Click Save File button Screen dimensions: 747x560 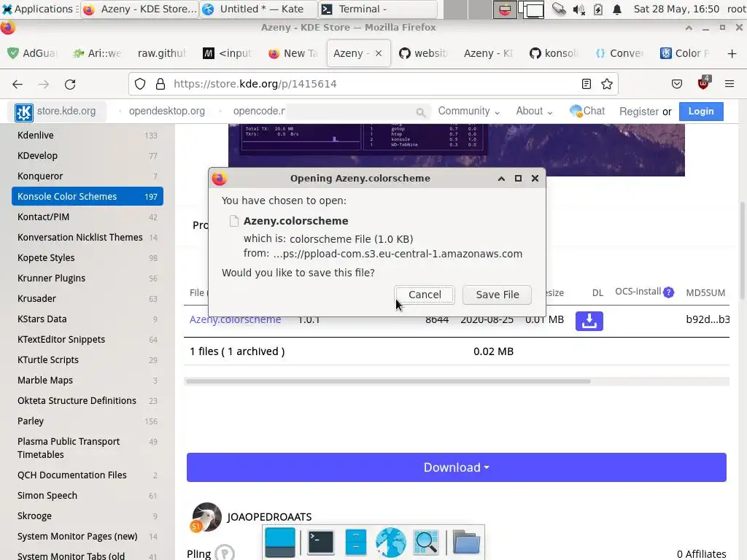(497, 295)
